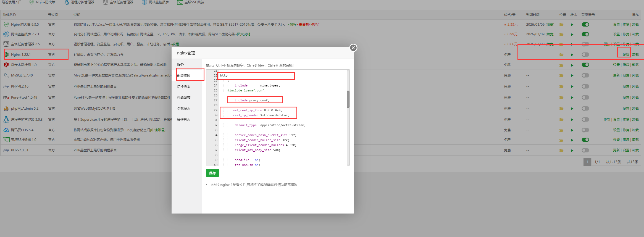The height and width of the screenshot is (237, 644).
Task: Open the 宝塔SSH终端 shortcut icon at top
Action: 180,2
